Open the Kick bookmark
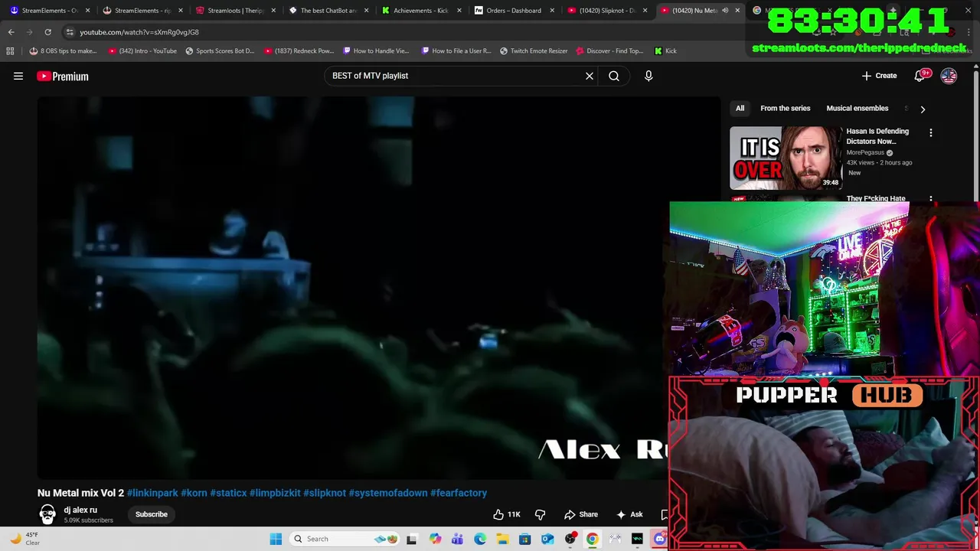The image size is (980, 551). [x=665, y=51]
